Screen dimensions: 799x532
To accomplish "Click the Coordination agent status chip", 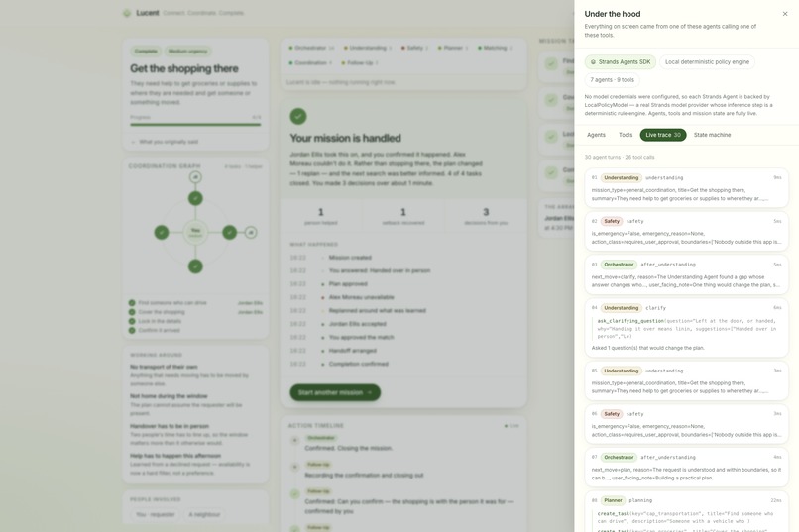I will click(x=310, y=63).
